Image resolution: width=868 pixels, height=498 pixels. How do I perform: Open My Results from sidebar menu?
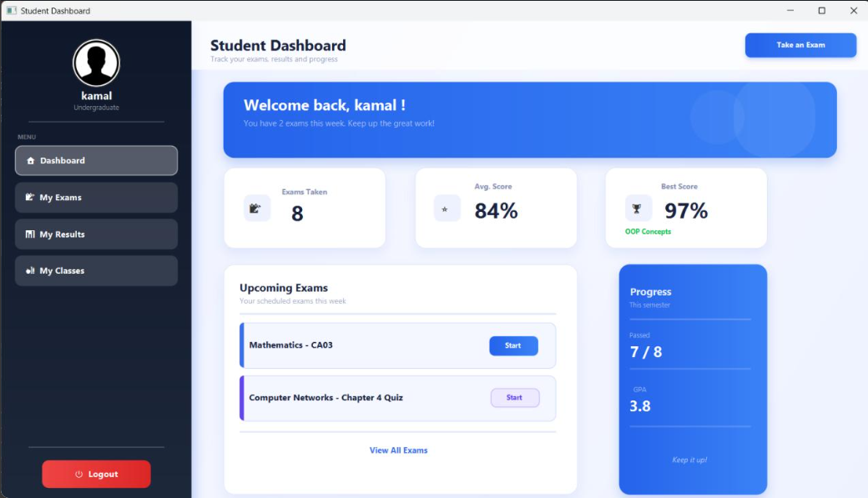(96, 234)
